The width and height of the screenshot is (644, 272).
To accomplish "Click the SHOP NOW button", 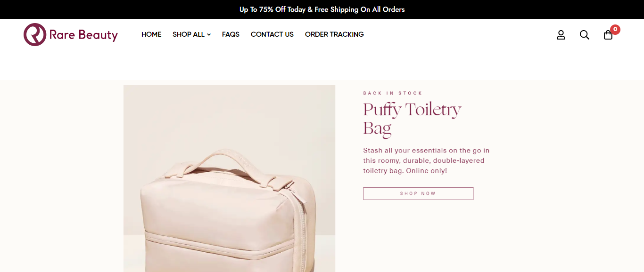I will tap(418, 193).
